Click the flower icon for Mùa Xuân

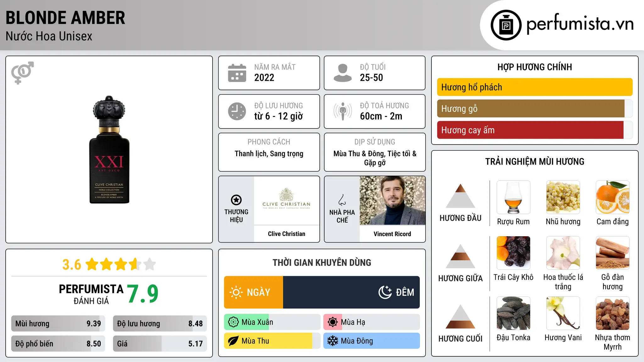click(233, 322)
